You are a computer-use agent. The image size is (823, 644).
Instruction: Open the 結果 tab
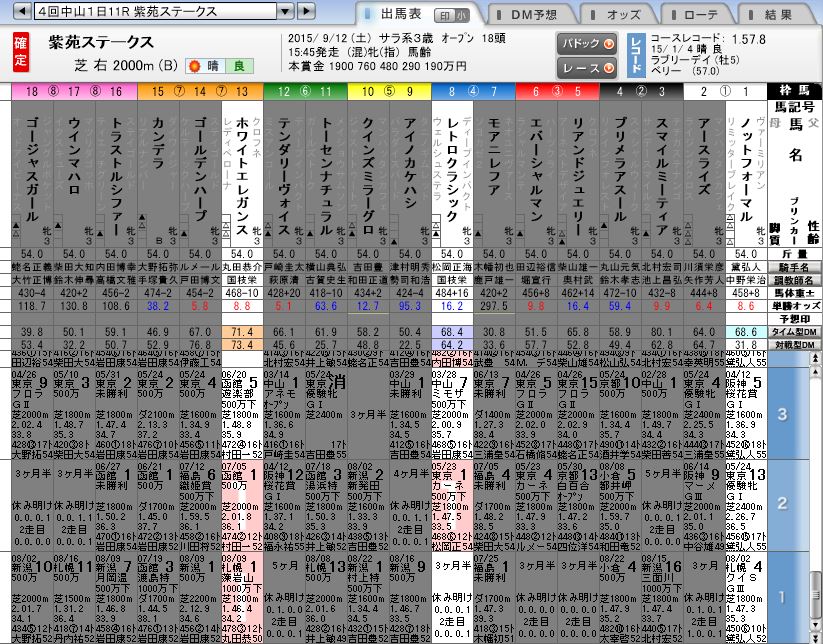[778, 15]
